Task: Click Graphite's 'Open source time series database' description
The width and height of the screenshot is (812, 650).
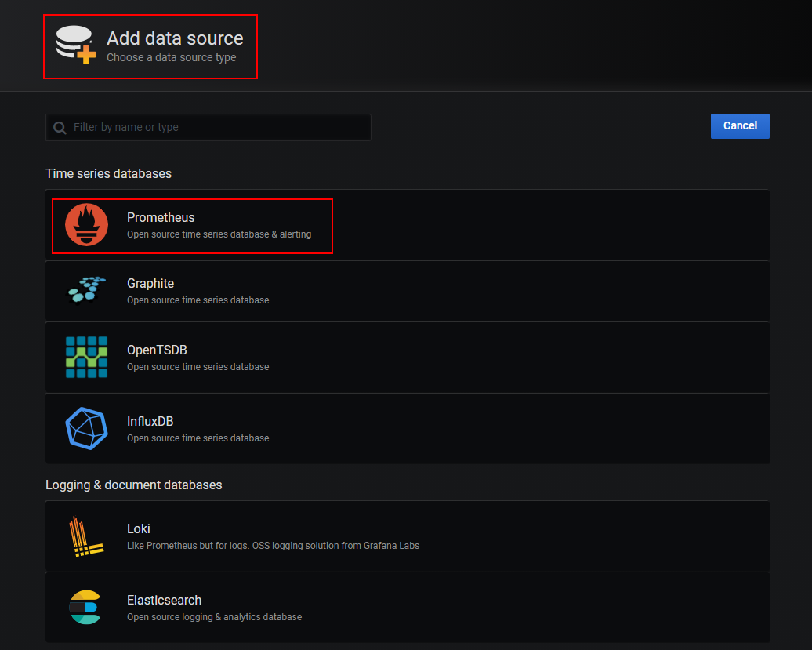Action: [x=198, y=300]
